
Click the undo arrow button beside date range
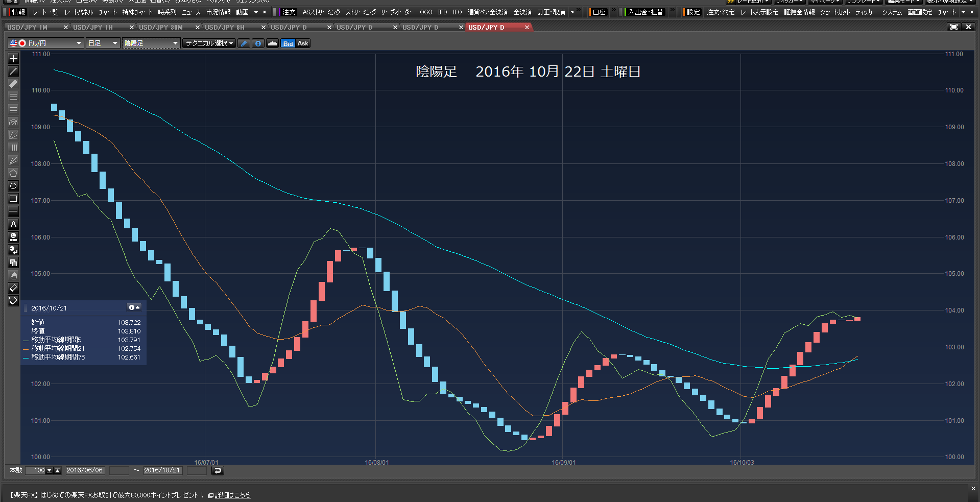[x=218, y=470]
